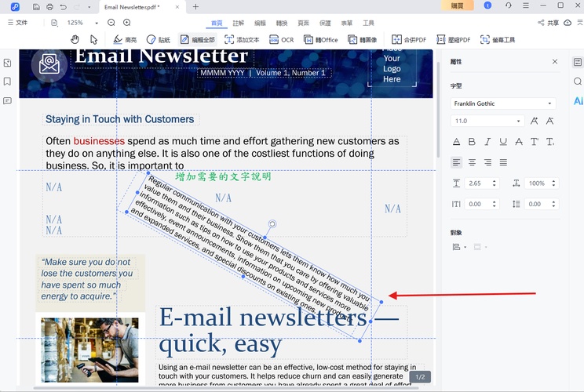
Task: Toggle underline text formatting
Action: 503,142
